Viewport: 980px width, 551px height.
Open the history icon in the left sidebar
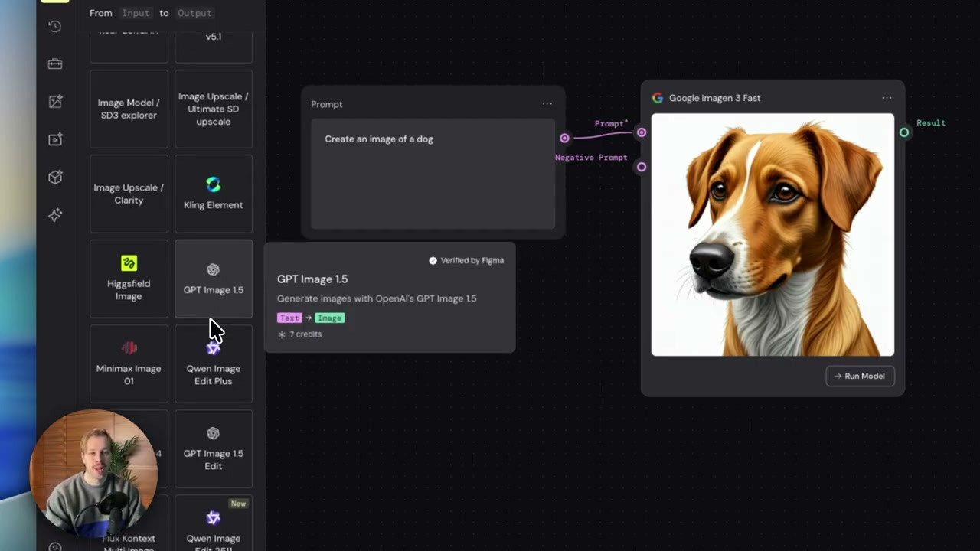pyautogui.click(x=55, y=27)
